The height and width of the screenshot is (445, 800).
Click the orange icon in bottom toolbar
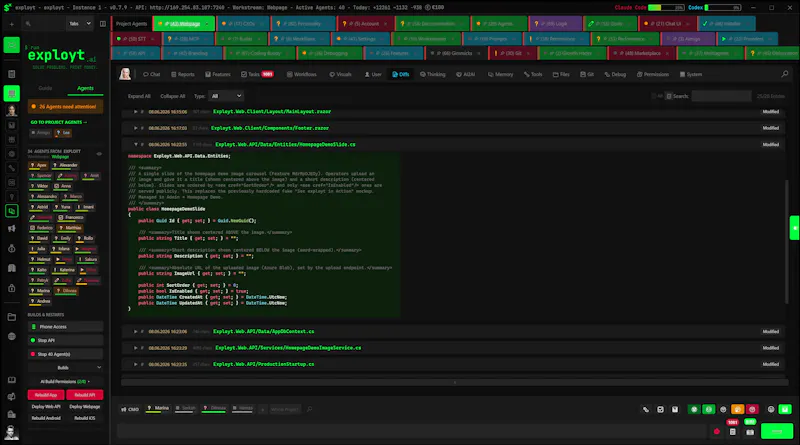pyautogui.click(x=737, y=409)
